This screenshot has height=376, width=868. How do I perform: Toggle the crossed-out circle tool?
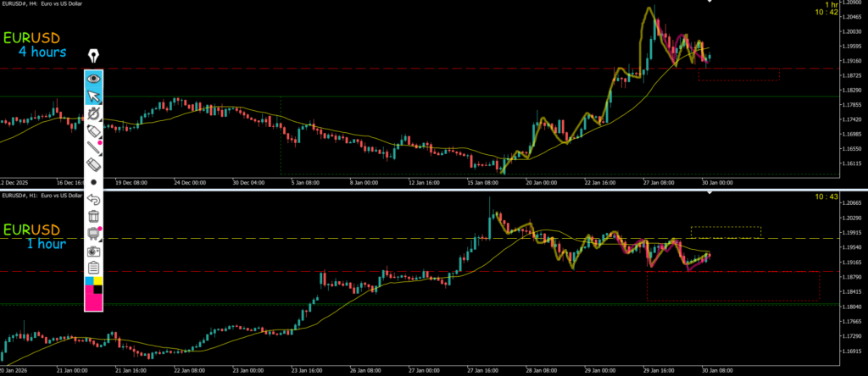coord(93,113)
